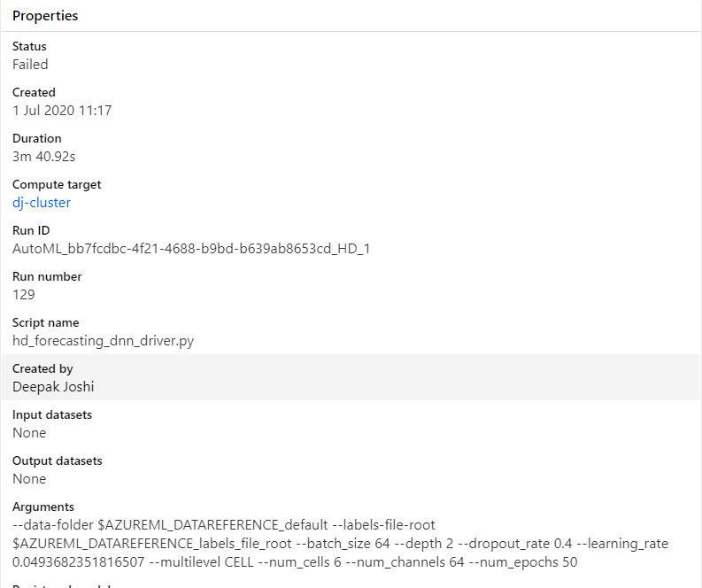Select the --multilevel CELL arguments line
This screenshot has width=702, height=588.
click(295, 561)
